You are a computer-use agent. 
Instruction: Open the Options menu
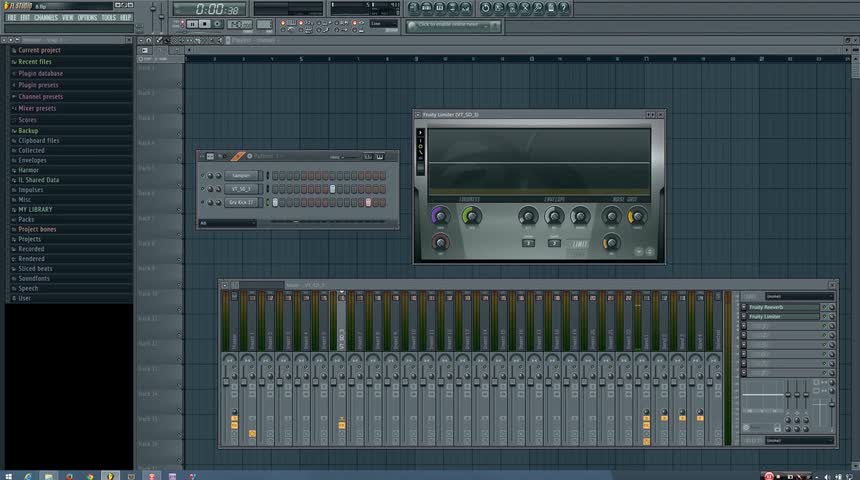(88, 17)
